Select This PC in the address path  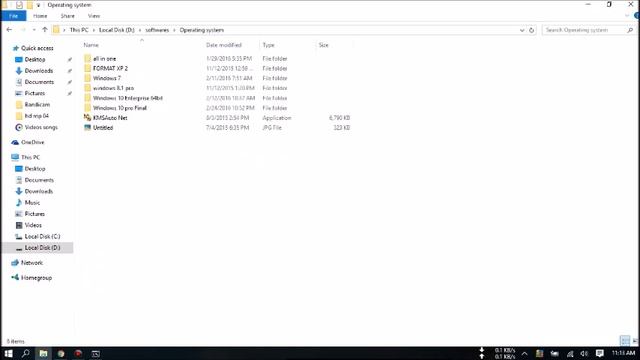pyautogui.click(x=79, y=30)
